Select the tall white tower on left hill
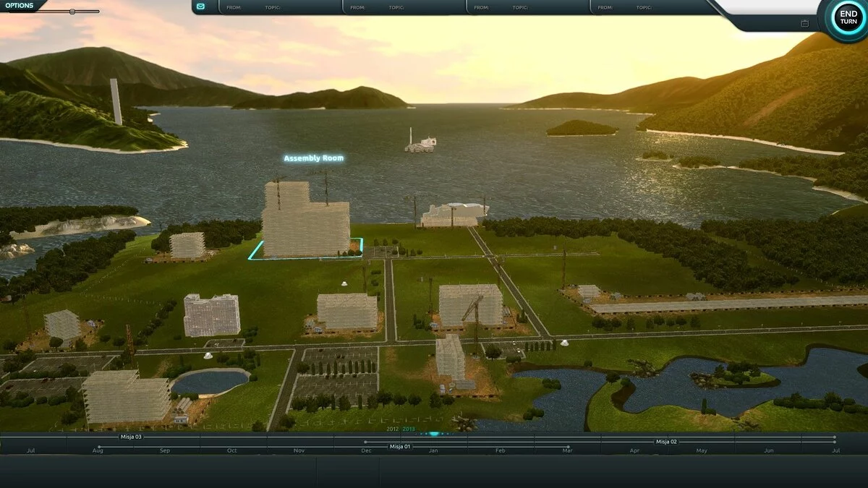Screen dimensions: 868x488 pyautogui.click(x=116, y=101)
